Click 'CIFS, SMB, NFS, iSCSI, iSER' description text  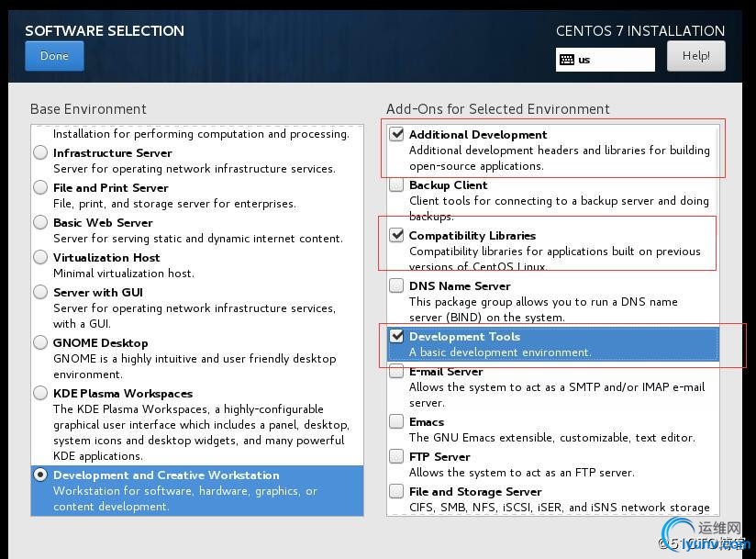click(560, 508)
